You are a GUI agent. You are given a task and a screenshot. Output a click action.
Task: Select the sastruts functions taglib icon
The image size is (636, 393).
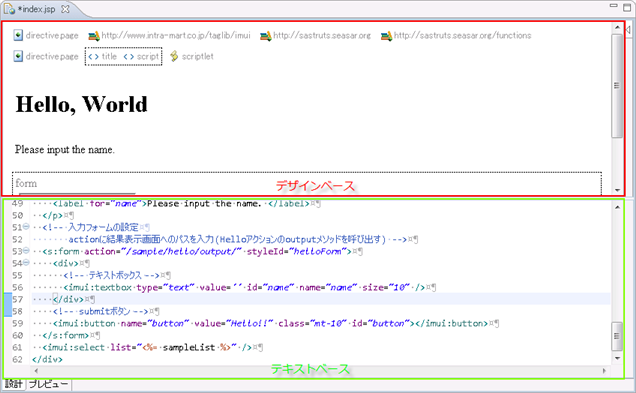point(386,36)
